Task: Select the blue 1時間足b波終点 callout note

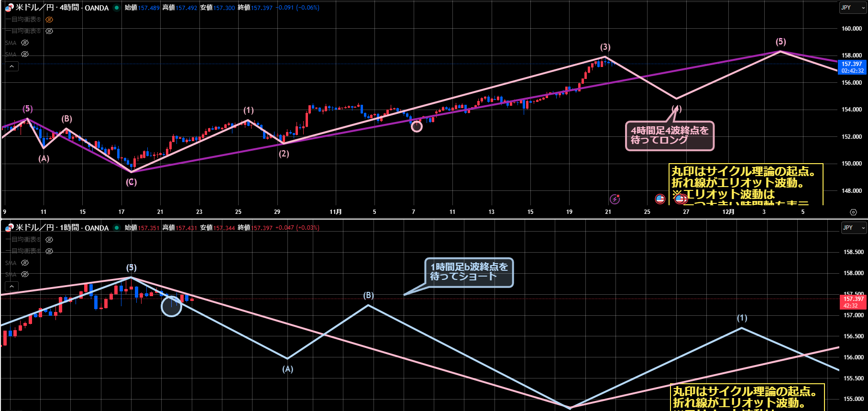Action: (x=469, y=272)
